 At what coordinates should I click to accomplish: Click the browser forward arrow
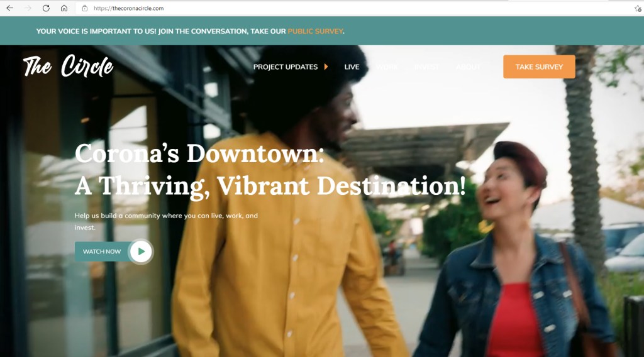(x=28, y=8)
